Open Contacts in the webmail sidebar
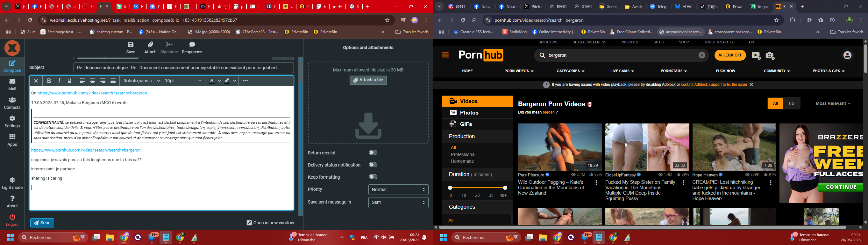 [x=12, y=103]
